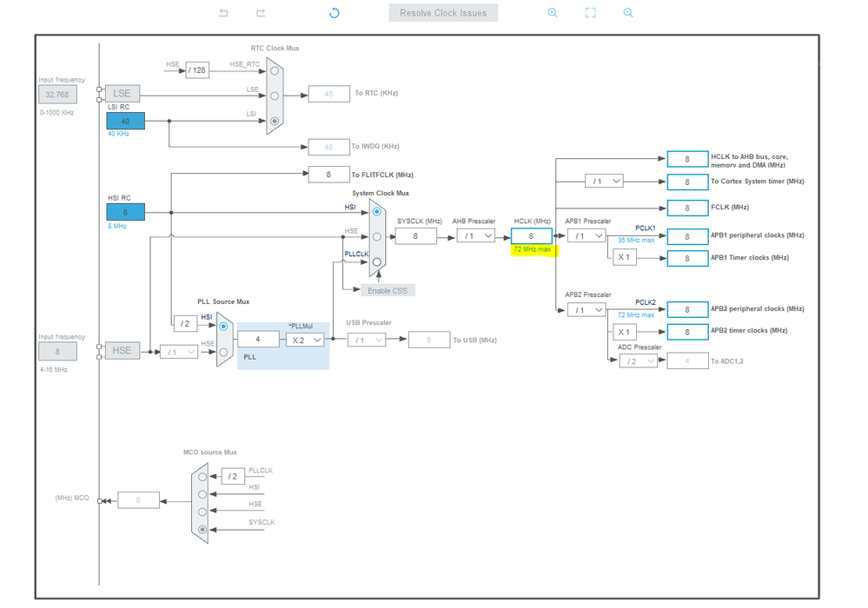868x608 pixels.
Task: Click the APB1 Timer clocks value box
Action: 687,258
